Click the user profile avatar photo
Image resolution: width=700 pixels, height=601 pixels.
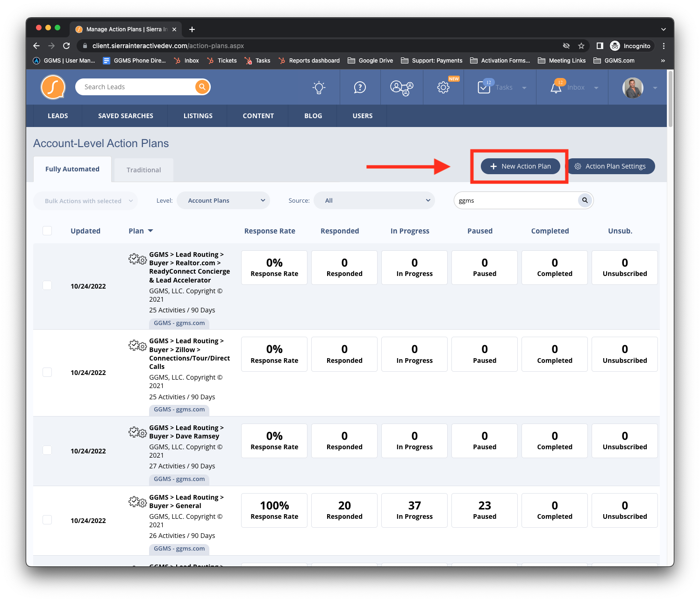633,87
